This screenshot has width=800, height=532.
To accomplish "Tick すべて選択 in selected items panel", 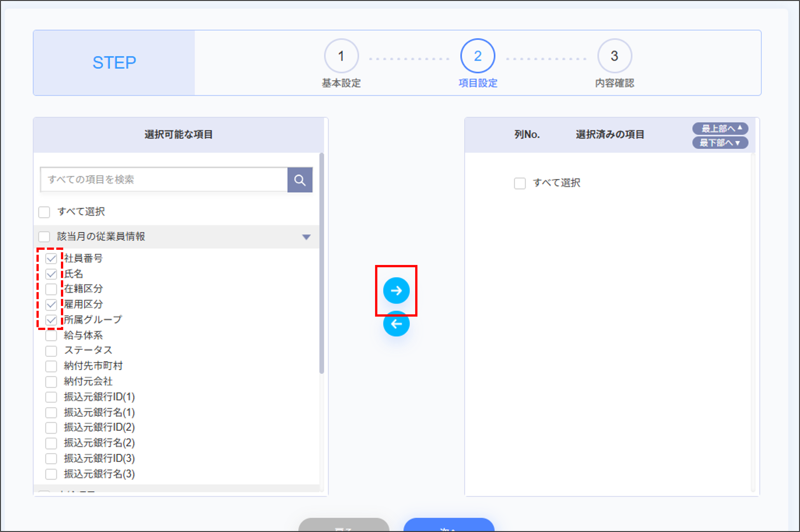I will 519,183.
